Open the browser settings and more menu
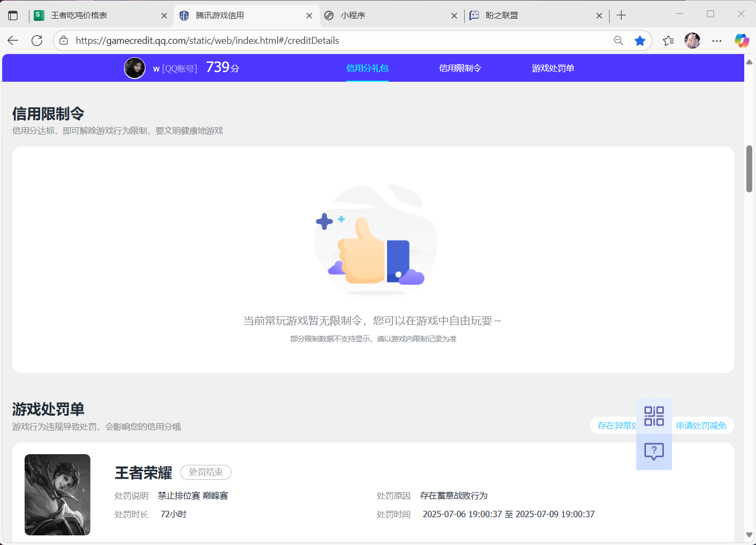 click(x=717, y=41)
